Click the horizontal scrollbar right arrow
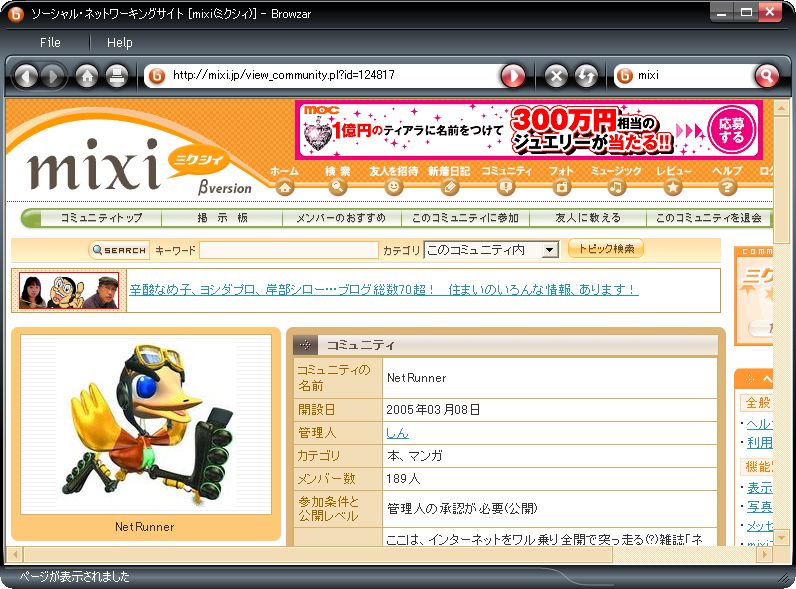 [x=765, y=554]
